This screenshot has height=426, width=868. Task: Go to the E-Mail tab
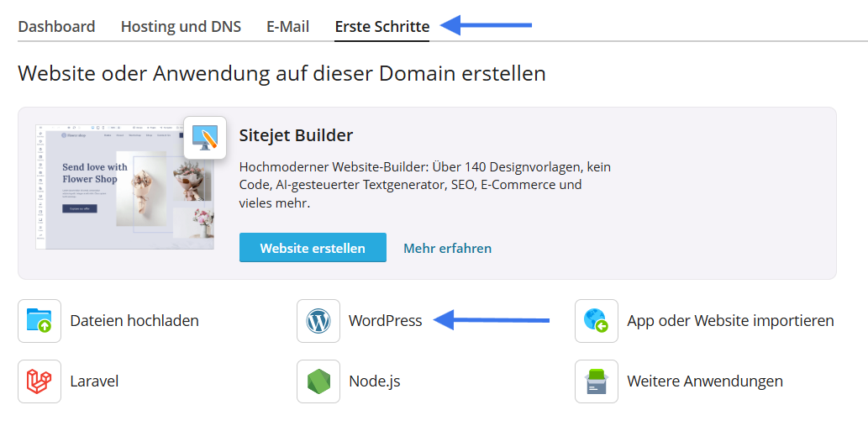(288, 26)
